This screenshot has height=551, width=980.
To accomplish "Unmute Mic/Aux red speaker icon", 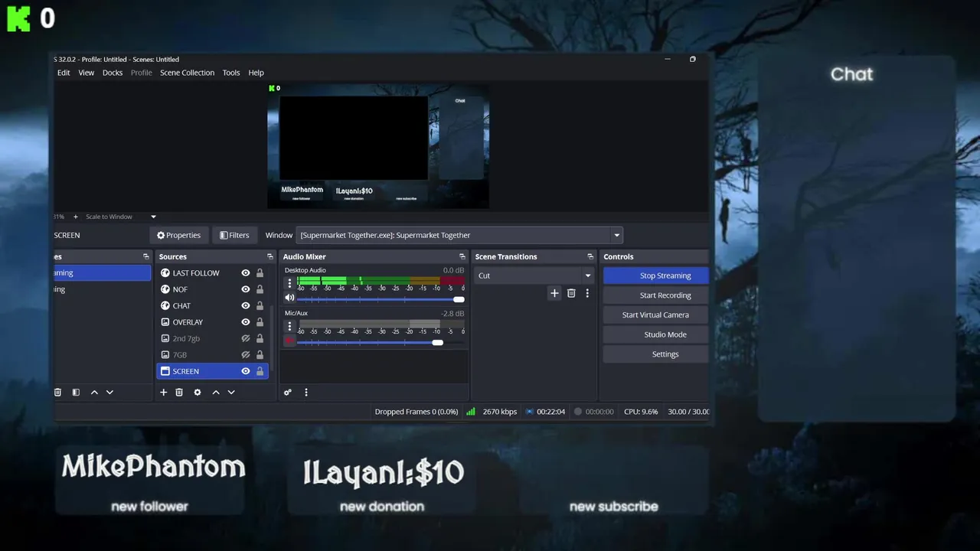I will point(289,341).
